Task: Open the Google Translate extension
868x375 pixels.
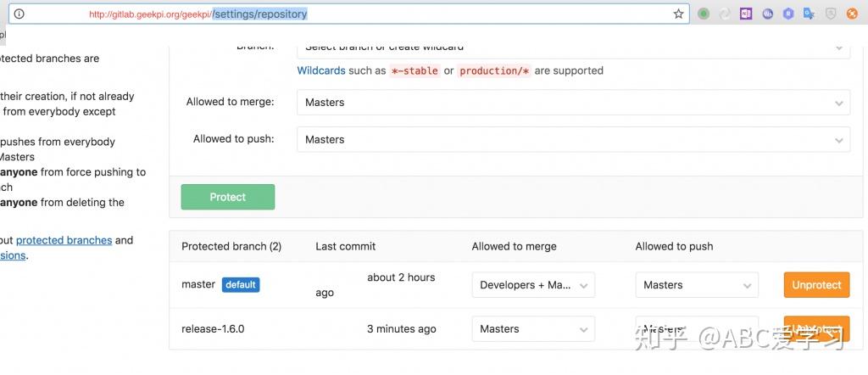Action: click(810, 14)
